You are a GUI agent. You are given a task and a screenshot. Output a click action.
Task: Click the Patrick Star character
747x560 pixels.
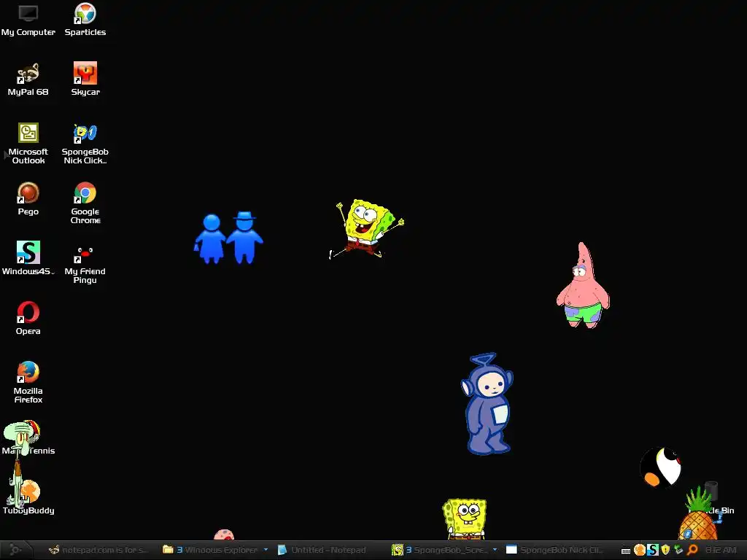click(x=583, y=285)
